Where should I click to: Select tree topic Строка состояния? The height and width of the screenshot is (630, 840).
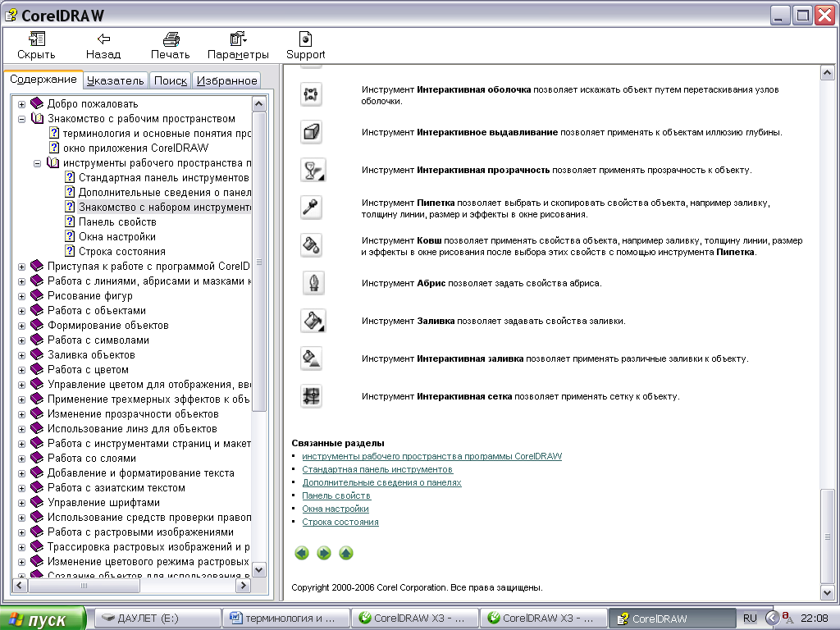coord(122,251)
